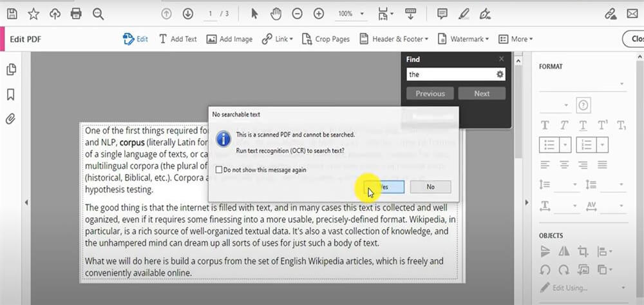The width and height of the screenshot is (644, 305).
Task: Go to next page with down arrow
Action: click(187, 14)
